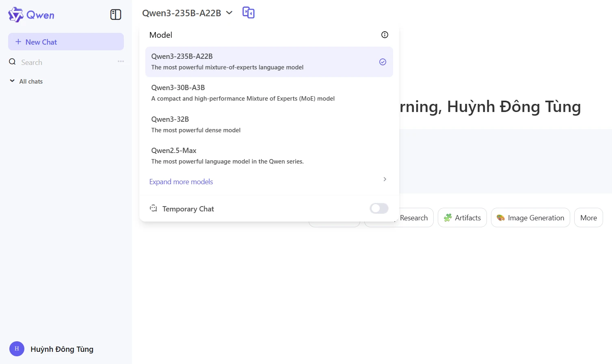Open the Qwen3-235B-A22B model dropdown arrow
Viewport: 612px width, 364px height.
coord(229,13)
